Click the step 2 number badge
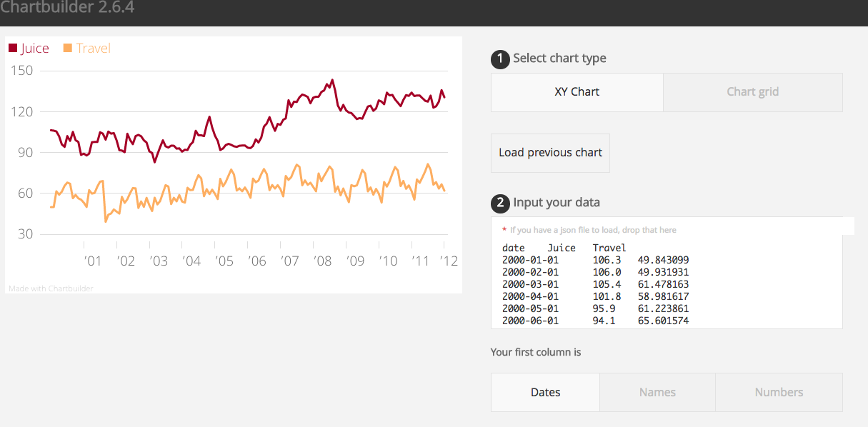The height and width of the screenshot is (427, 868). click(x=500, y=204)
